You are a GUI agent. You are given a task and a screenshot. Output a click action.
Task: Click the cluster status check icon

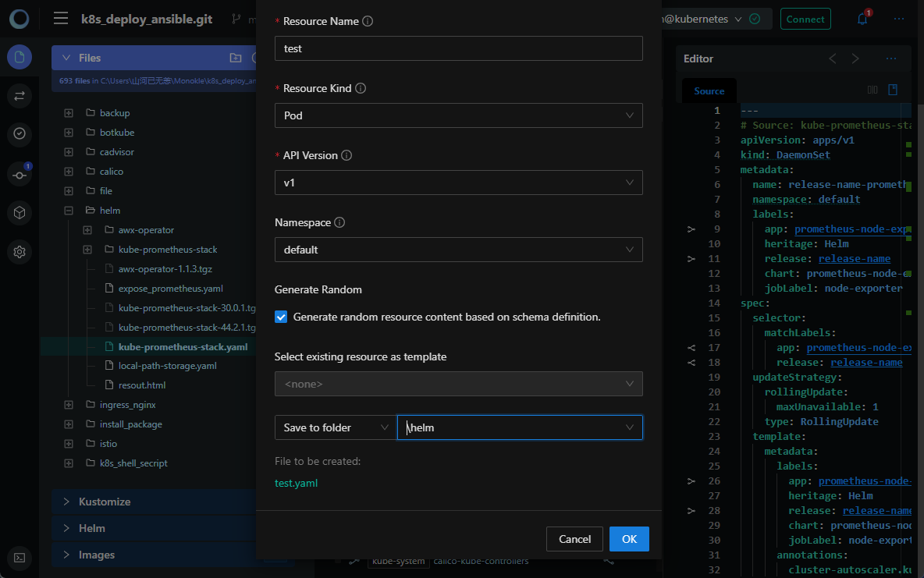click(x=755, y=19)
